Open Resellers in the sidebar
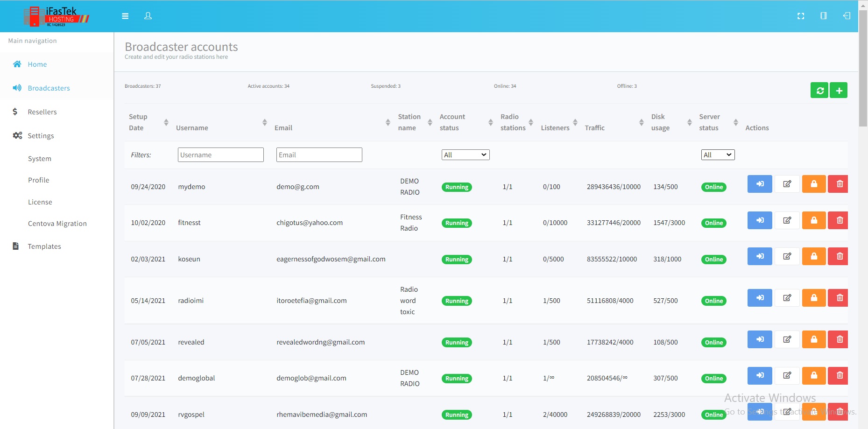The width and height of the screenshot is (868, 429). (42, 112)
